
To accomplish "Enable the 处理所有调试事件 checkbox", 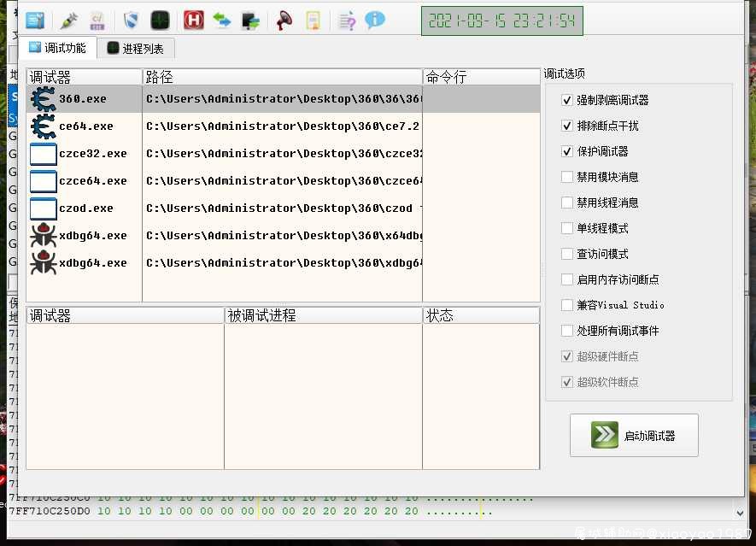I will point(567,331).
